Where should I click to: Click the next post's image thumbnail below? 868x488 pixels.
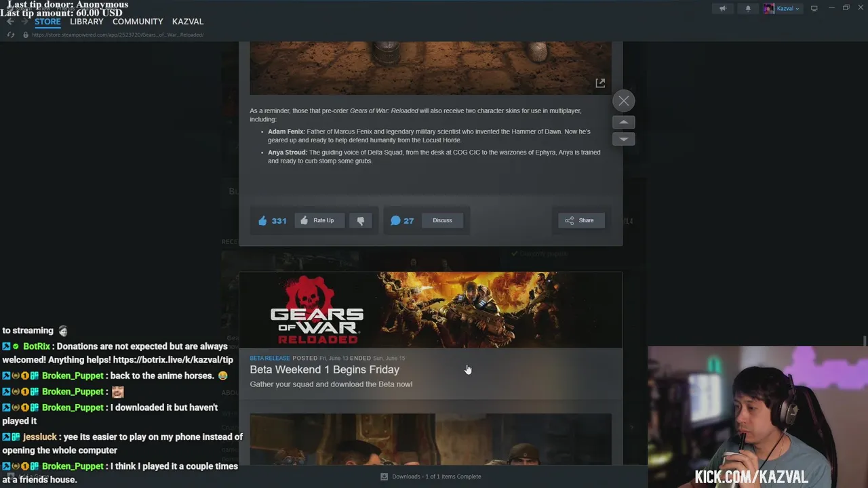(431, 439)
